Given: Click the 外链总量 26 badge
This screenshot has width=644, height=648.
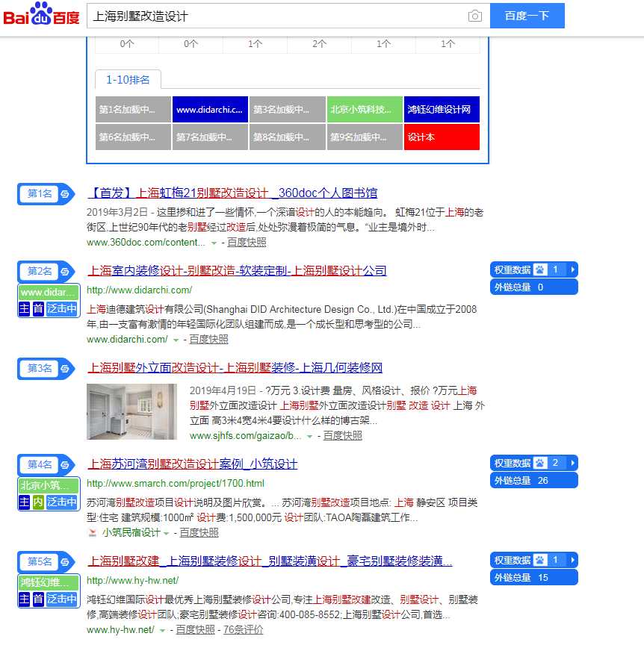Looking at the screenshot, I should pos(534,480).
